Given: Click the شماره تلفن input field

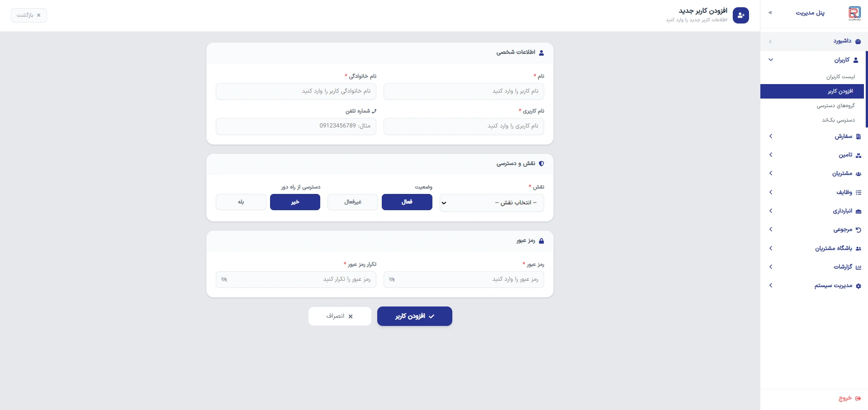Looking at the screenshot, I should (296, 126).
